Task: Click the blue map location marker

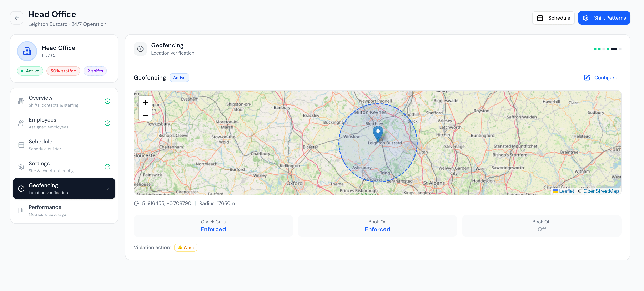Action: [378, 134]
